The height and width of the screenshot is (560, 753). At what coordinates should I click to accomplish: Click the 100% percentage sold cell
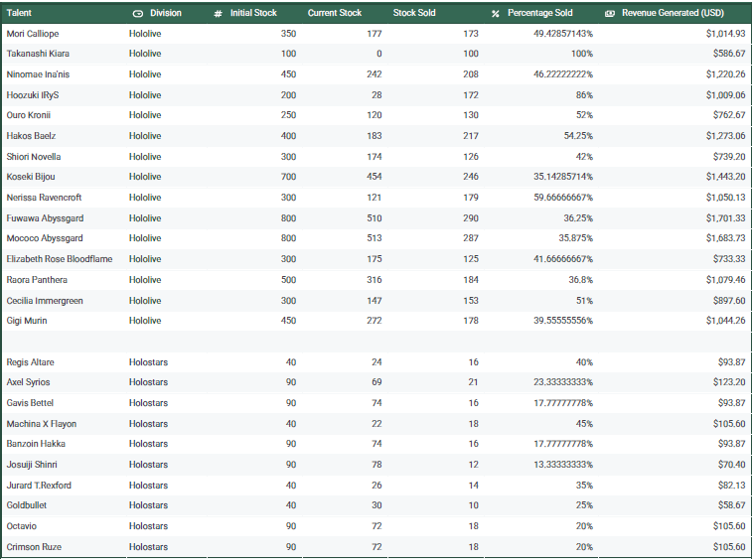[x=582, y=54]
